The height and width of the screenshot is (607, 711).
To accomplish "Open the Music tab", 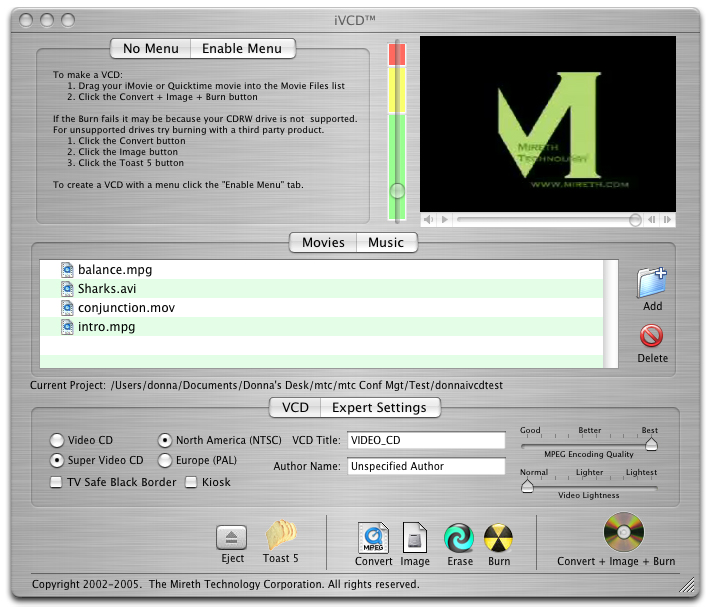I will pos(386,243).
